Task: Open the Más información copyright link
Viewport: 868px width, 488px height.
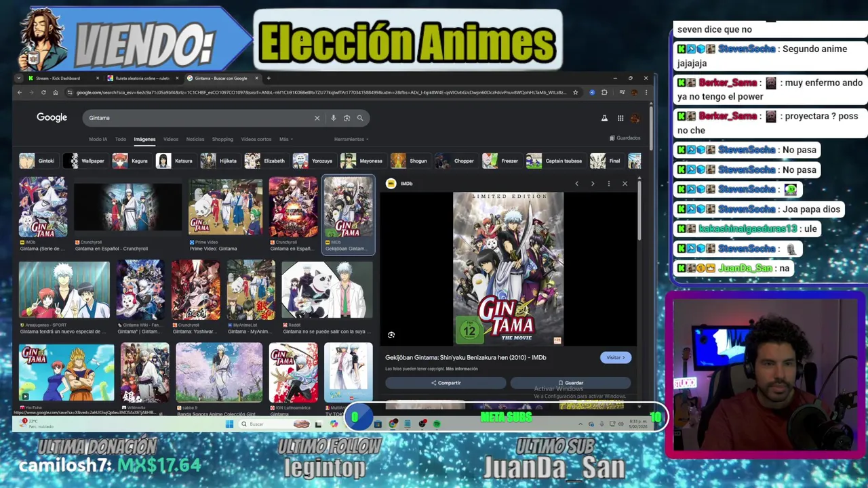Action: pos(462,369)
